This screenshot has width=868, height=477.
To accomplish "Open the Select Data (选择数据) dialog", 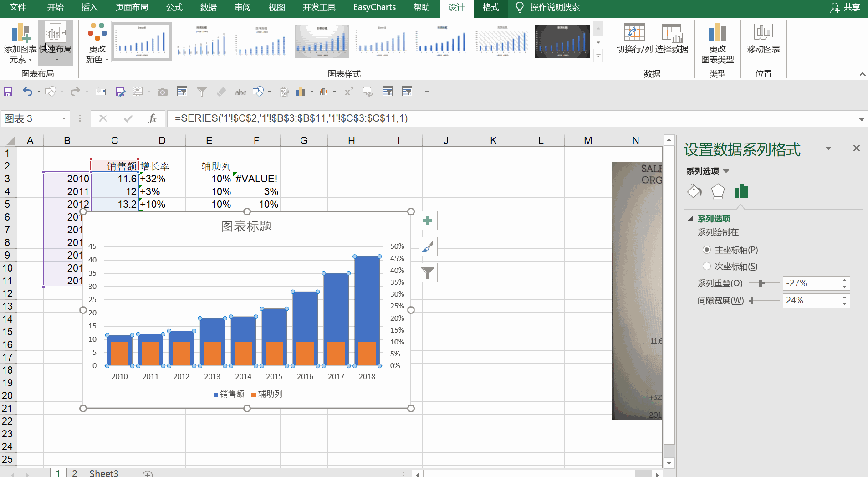I will (x=672, y=33).
